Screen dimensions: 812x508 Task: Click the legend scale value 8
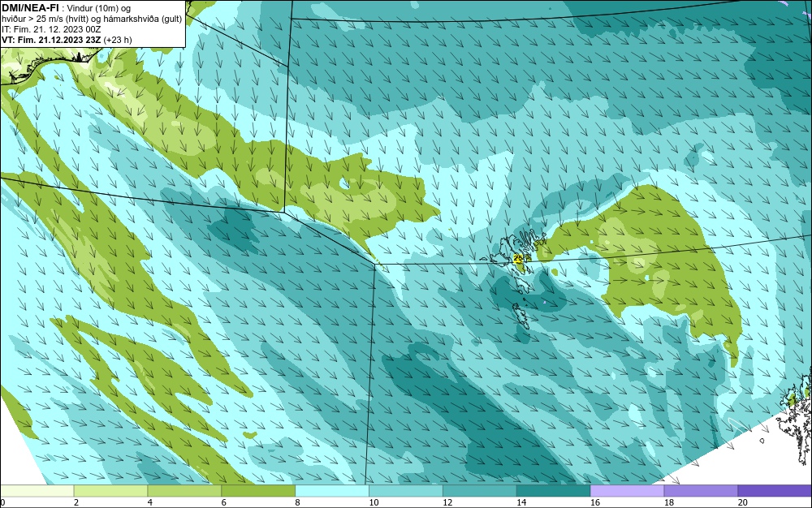coord(297,502)
